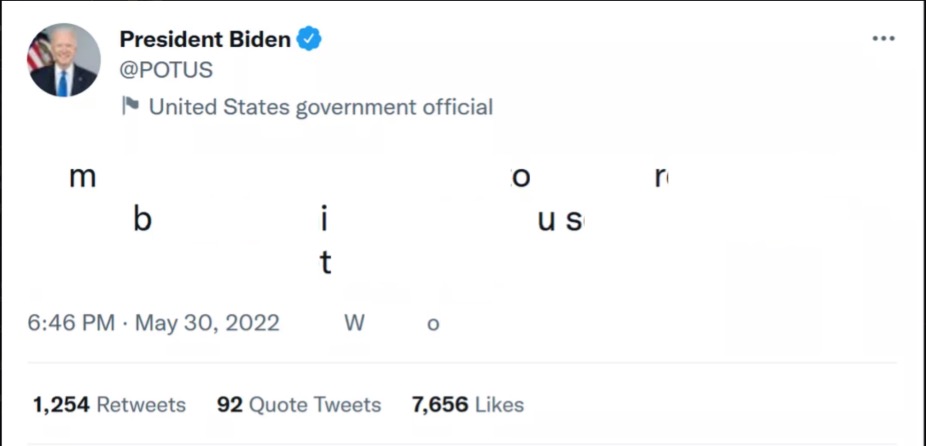926x446 pixels.
Task: View the 1,254 Retweets list
Action: (109, 405)
